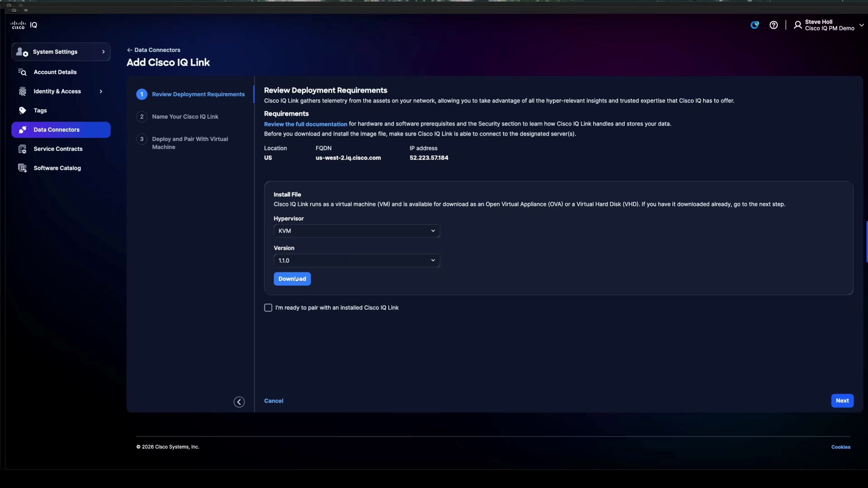Select 'Review Deployment Requirements' step
The height and width of the screenshot is (488, 868).
point(198,94)
